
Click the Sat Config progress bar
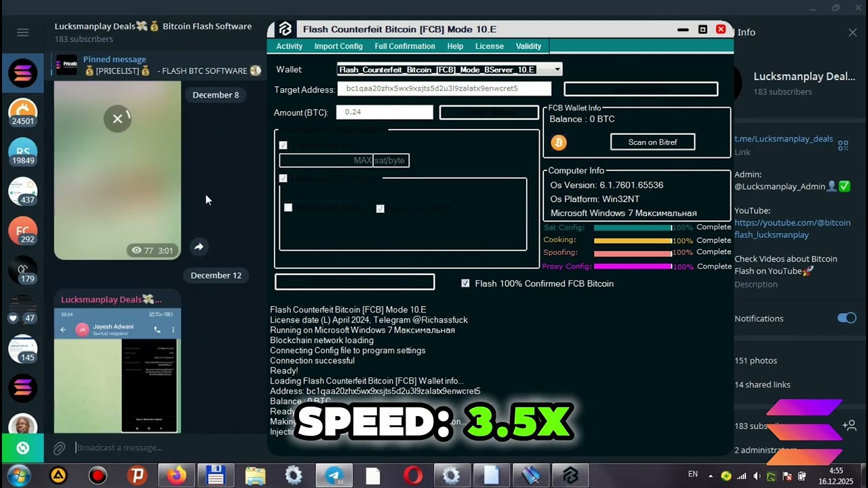pos(633,228)
